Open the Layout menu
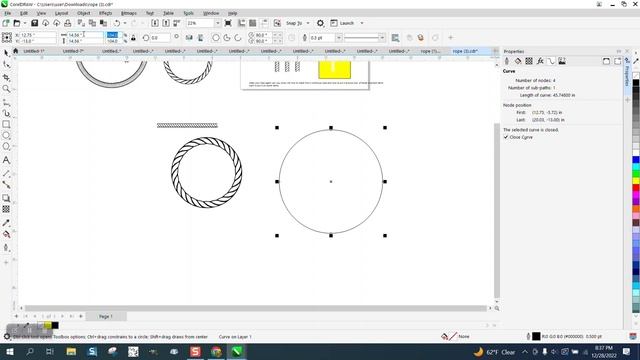This screenshot has height=360, width=640. (61, 13)
